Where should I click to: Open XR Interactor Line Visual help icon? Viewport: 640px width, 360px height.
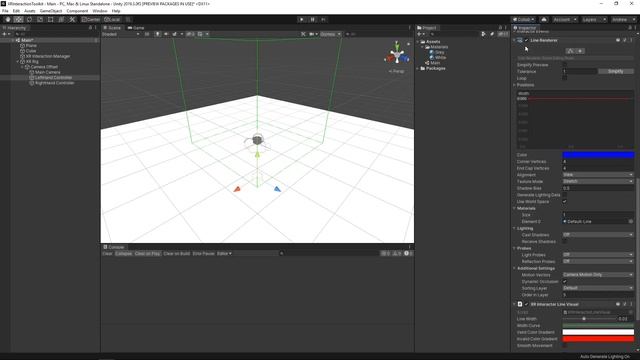point(618,304)
